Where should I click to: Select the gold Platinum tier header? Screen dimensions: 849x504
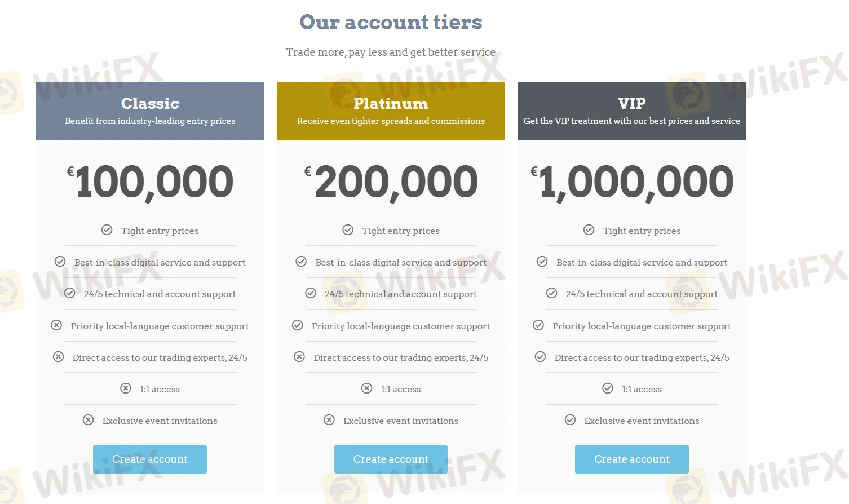(x=391, y=111)
